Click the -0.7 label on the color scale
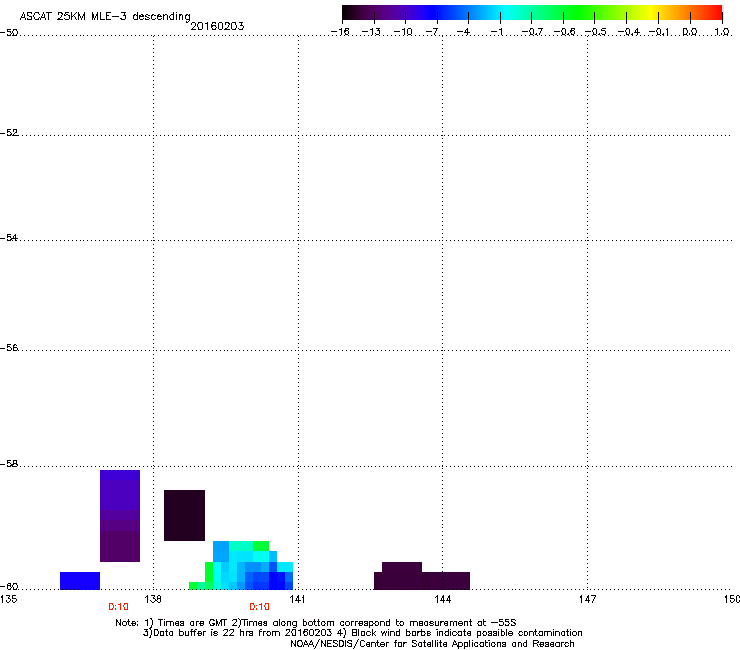This screenshot has width=740, height=650. [532, 32]
